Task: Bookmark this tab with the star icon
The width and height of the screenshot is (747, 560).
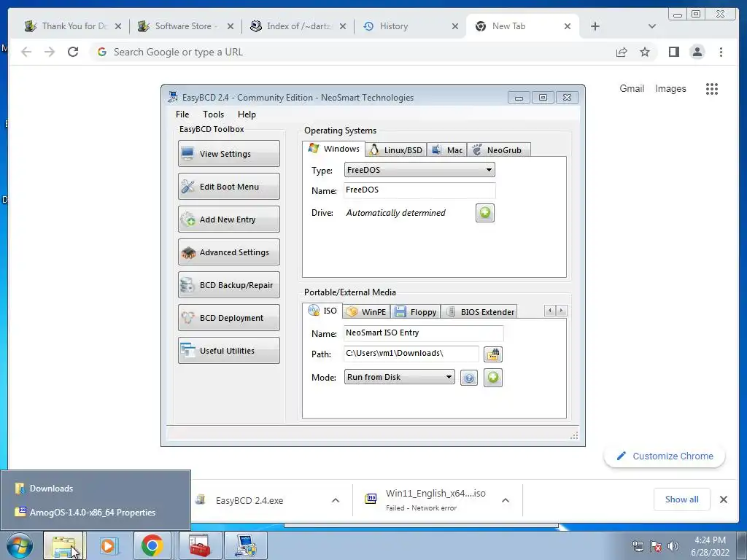Action: 645,52
